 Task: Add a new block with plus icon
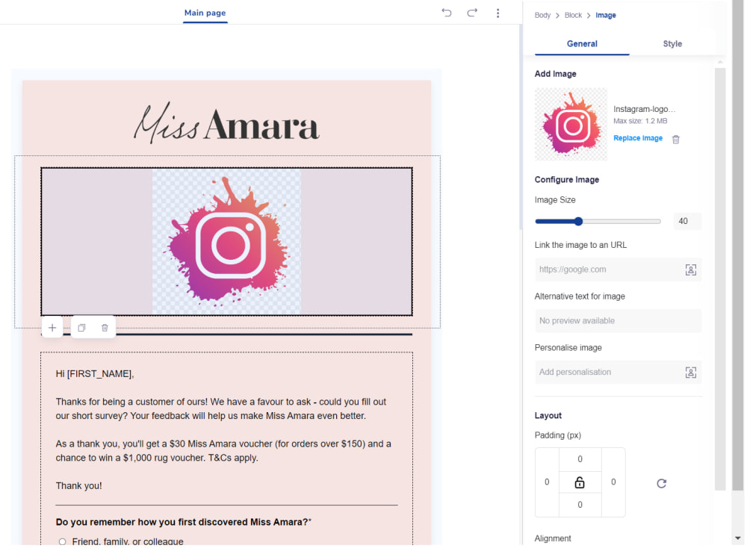[52, 328]
